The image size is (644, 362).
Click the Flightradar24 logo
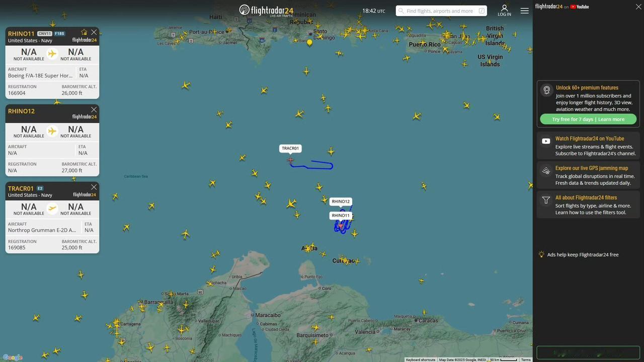(266, 11)
